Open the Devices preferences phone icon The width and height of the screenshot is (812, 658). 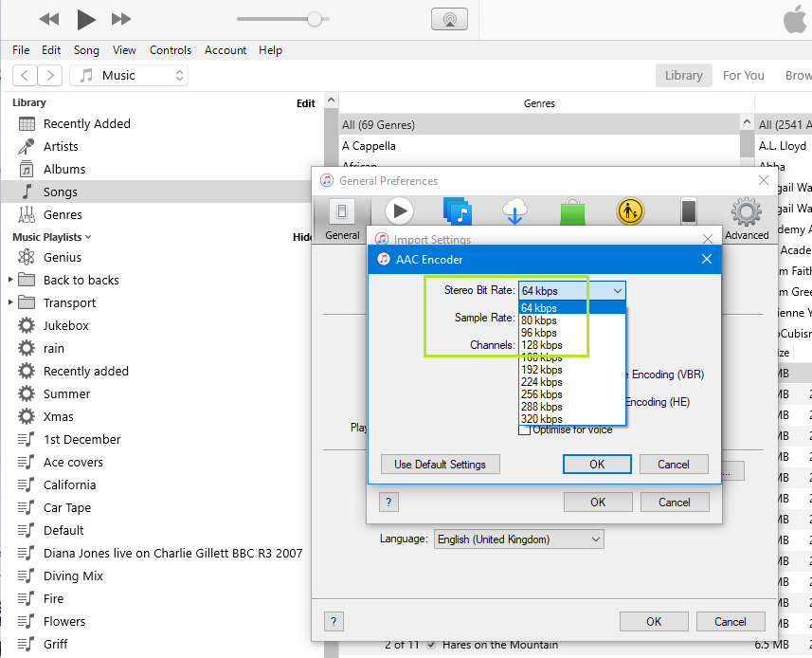(688, 210)
